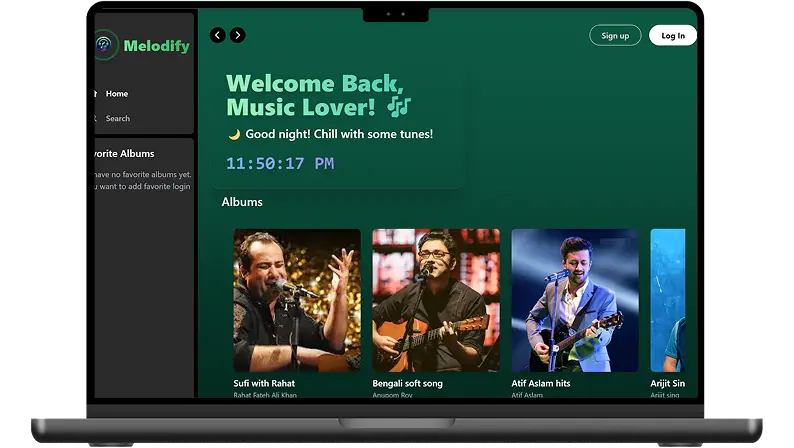This screenshot has height=448, width=794.
Task: Go back with the left arrow
Action: point(217,35)
